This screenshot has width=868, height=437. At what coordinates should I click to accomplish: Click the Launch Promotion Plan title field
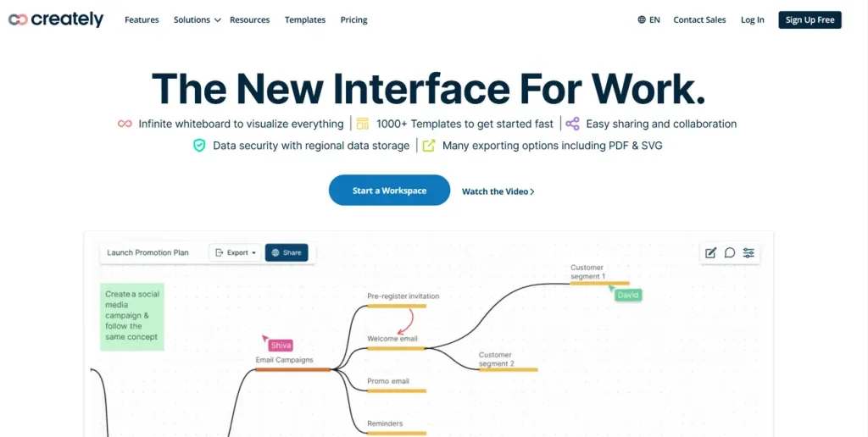[x=148, y=252]
